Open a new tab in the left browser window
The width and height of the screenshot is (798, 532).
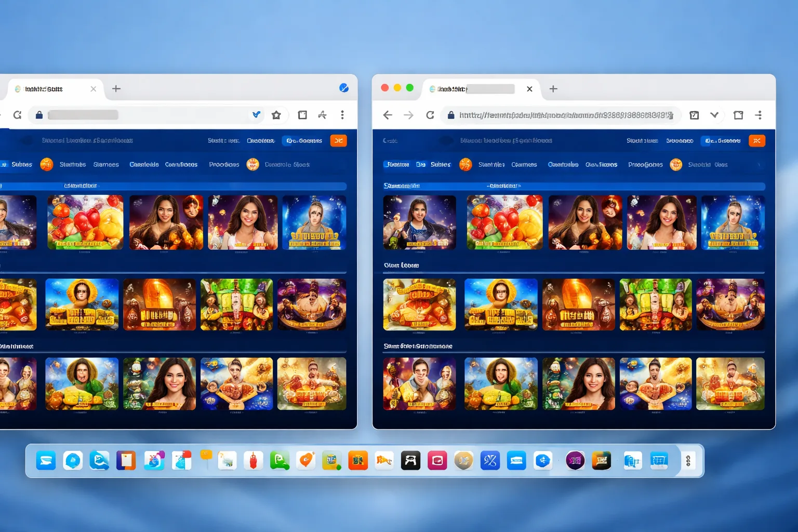(x=116, y=89)
